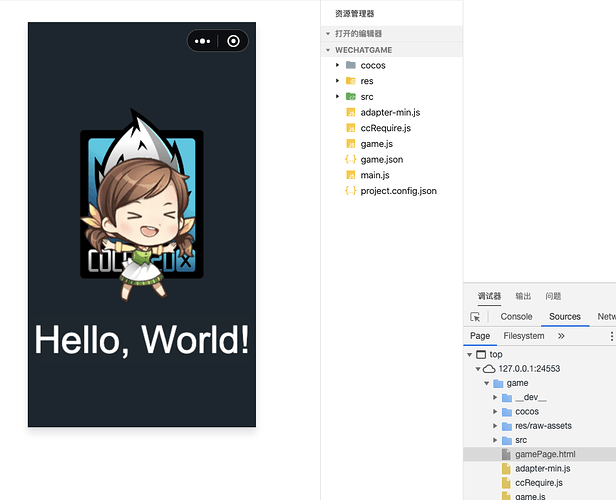Collapse the game folder in Sources tree
This screenshot has height=500, width=616.
click(487, 383)
